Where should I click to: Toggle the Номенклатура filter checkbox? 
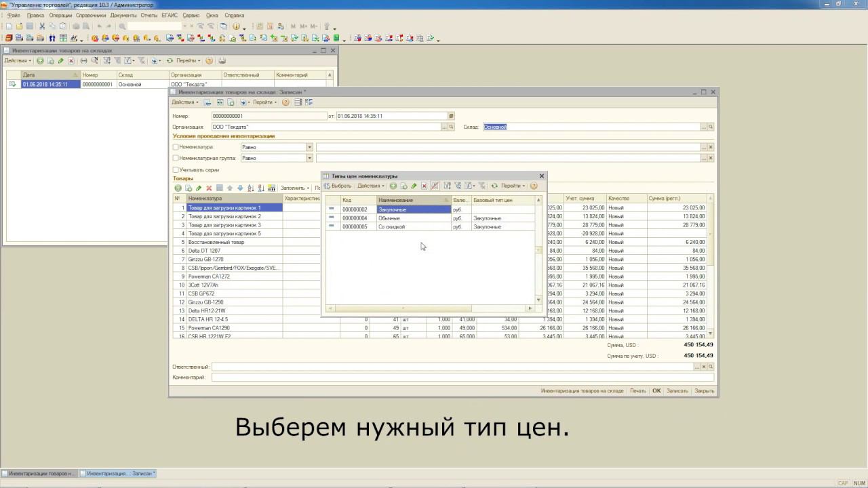click(x=176, y=147)
